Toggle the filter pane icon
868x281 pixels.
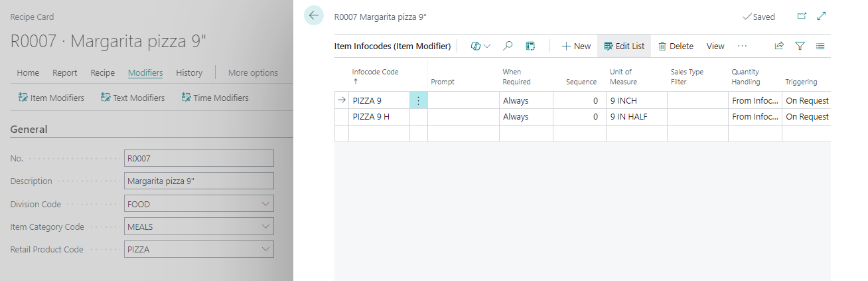point(800,46)
